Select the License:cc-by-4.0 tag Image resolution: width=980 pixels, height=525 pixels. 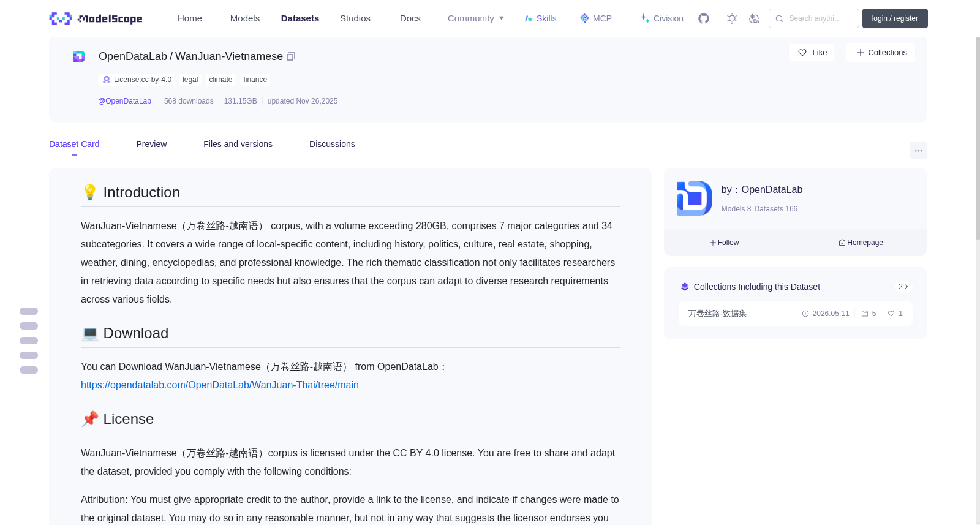(x=137, y=80)
